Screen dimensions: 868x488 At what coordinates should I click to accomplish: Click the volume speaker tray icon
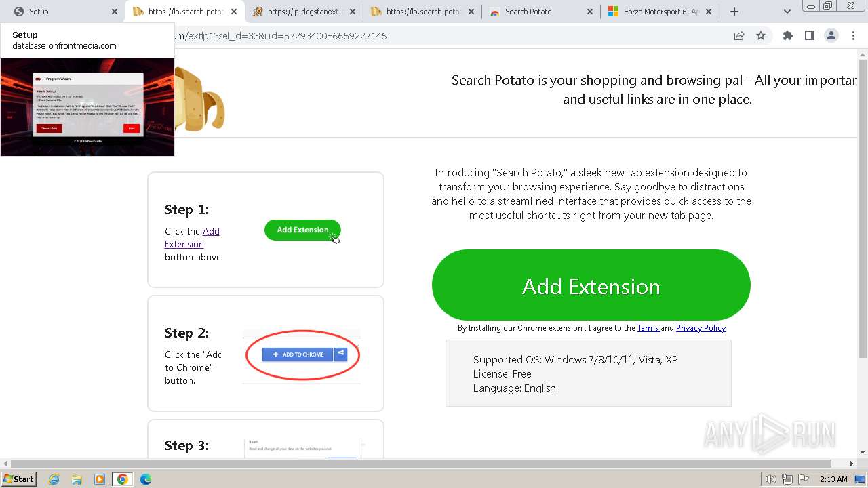click(x=770, y=479)
